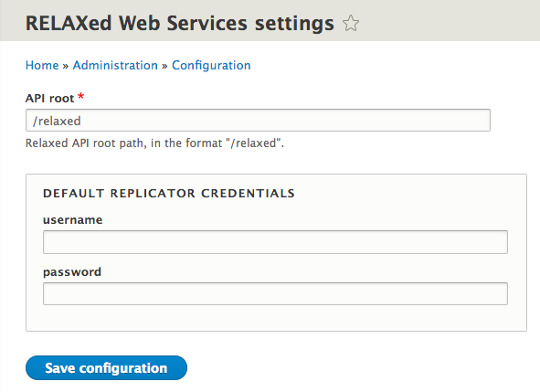This screenshot has height=392, width=540.
Task: Click the API root field label
Action: pyautogui.click(x=49, y=99)
